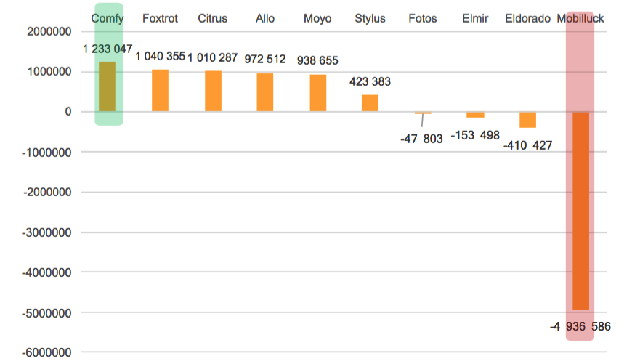632x364 pixels.
Task: Select the Mobilluck category label
Action: 580,18
